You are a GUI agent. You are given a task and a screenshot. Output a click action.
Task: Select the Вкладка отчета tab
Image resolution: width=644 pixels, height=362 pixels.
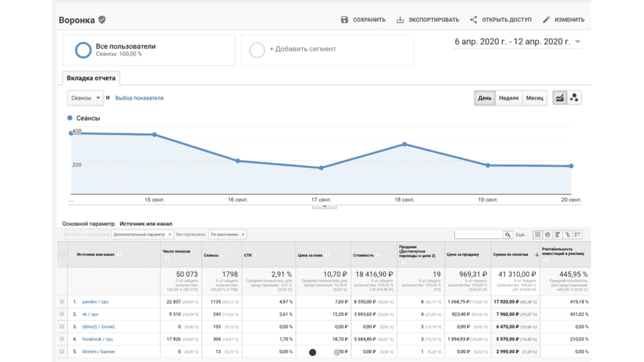point(91,78)
